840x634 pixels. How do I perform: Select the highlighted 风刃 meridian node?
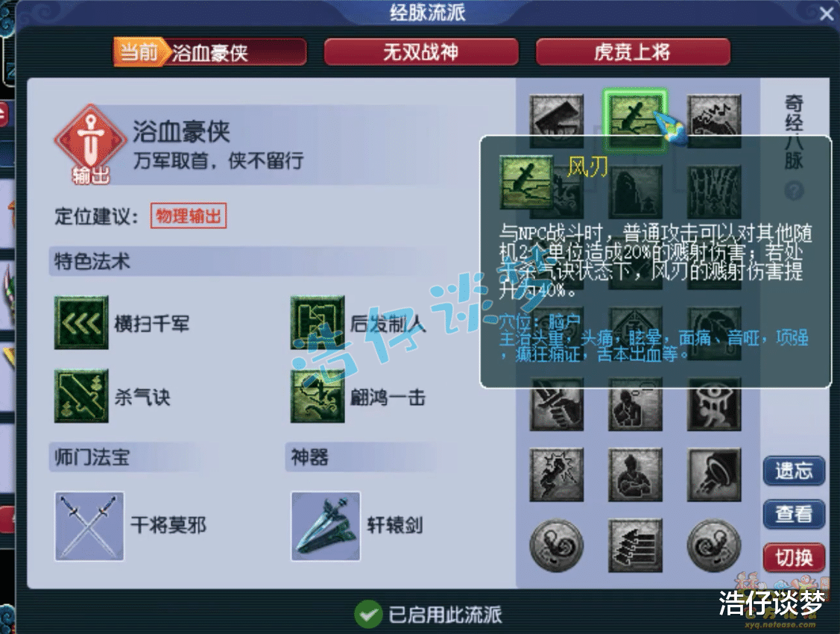click(635, 120)
